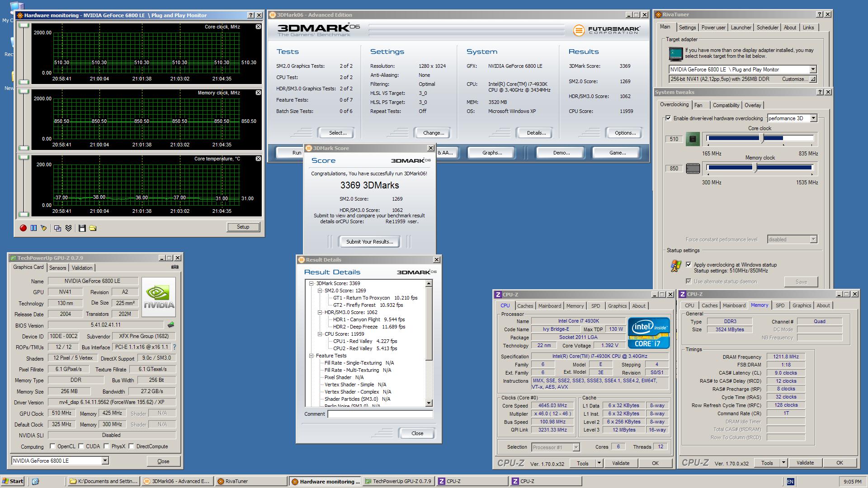Click the Futuremark Corporation logo
Image resolution: width=868 pixels, height=488 pixels.
click(607, 30)
